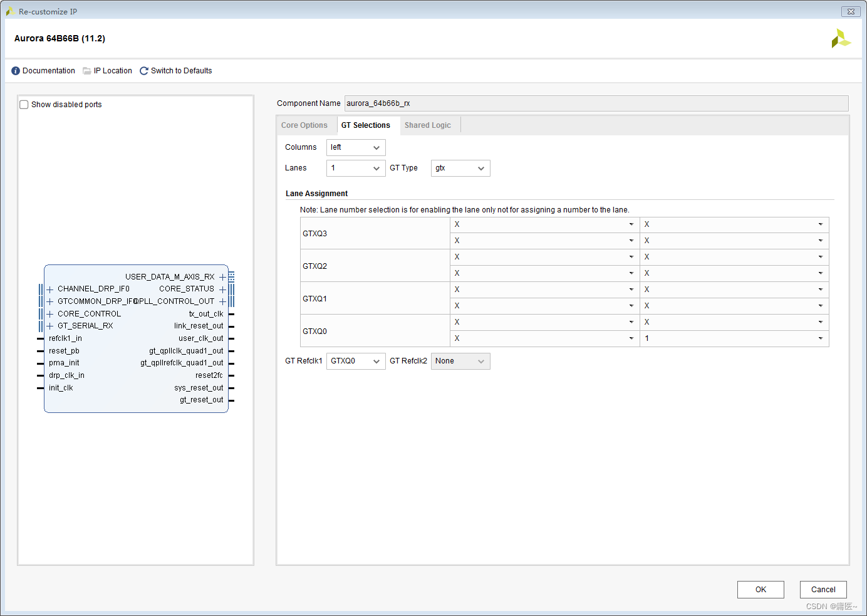Click the Xilinx logo in the header
867x616 pixels.
tap(841, 38)
